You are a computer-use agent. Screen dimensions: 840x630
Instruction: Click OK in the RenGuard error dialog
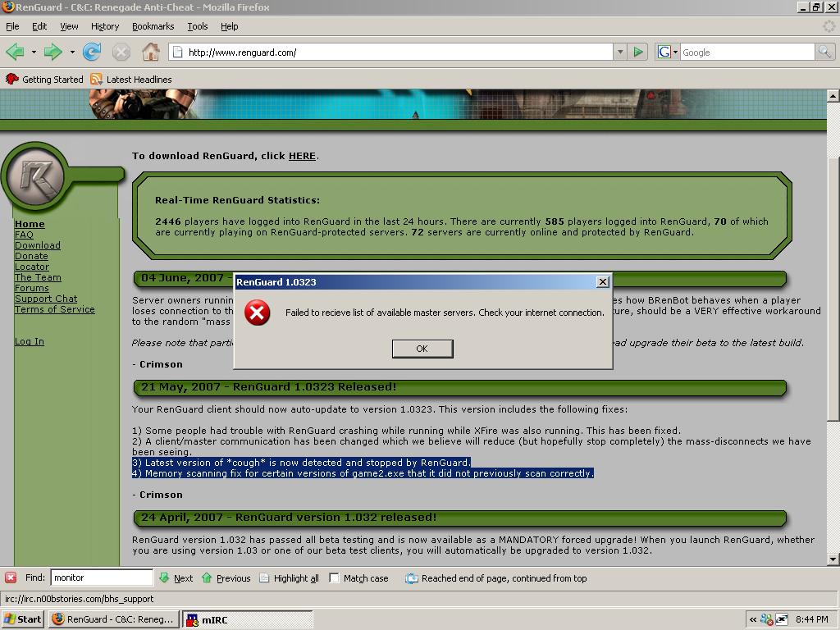pos(422,349)
